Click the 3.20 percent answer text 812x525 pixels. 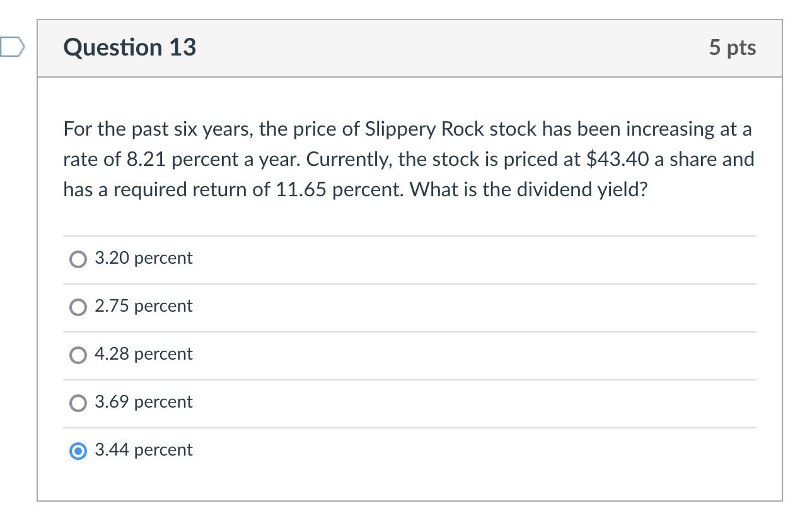143,258
